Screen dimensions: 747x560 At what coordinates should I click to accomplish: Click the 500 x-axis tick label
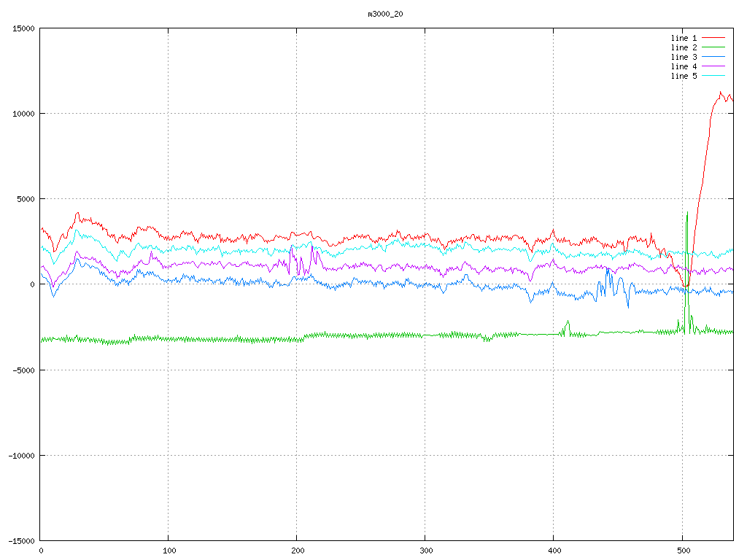coord(682,551)
